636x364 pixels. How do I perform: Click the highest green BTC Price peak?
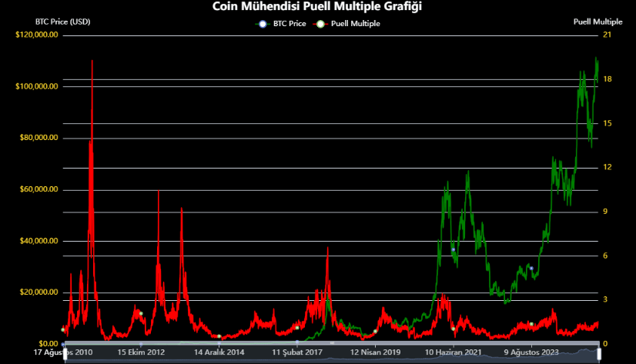tap(596, 58)
